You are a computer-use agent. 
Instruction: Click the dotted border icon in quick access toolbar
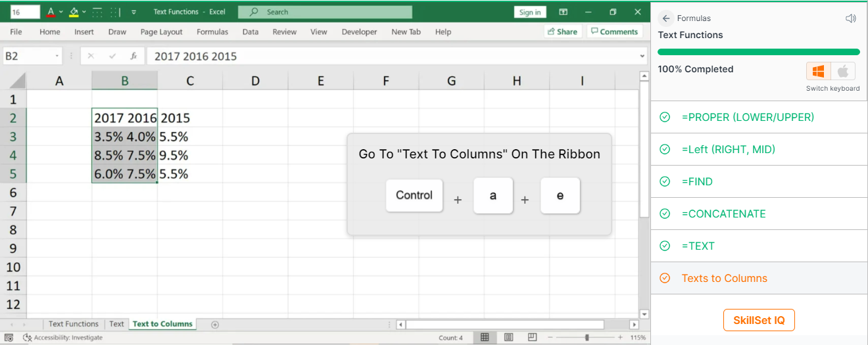115,12
